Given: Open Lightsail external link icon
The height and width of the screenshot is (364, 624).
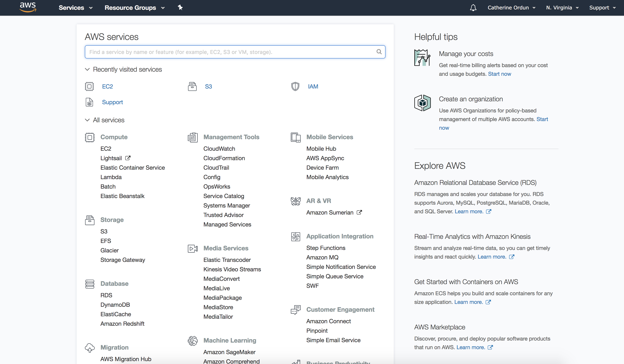Looking at the screenshot, I should (128, 158).
